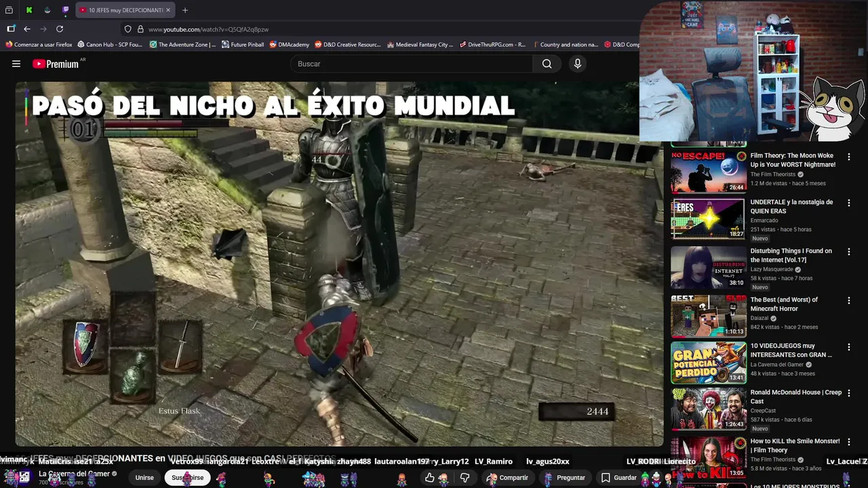This screenshot has height=488, width=868.
Task: Click the 'Unirse' channel membership button
Action: [144, 478]
